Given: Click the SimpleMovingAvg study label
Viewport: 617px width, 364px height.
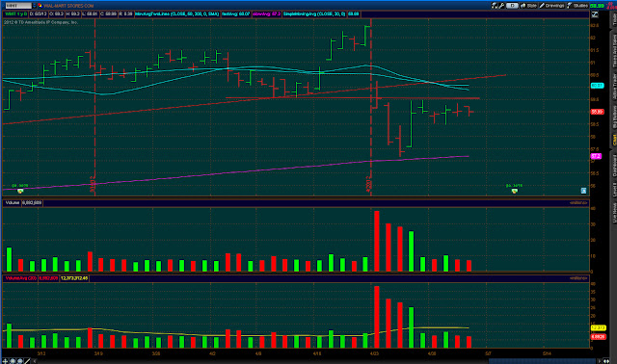Looking at the screenshot, I should pyautogui.click(x=315, y=14).
